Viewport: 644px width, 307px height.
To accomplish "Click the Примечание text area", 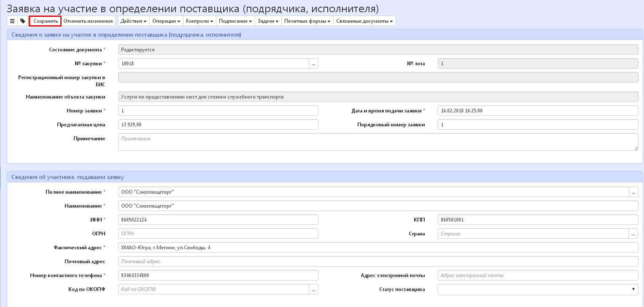I will click(378, 142).
